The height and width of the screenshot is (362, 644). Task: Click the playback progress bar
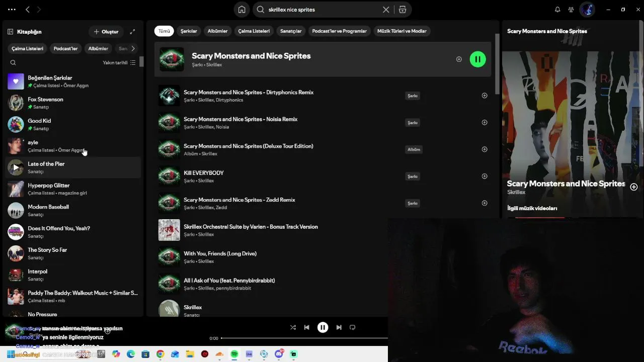(x=304, y=338)
